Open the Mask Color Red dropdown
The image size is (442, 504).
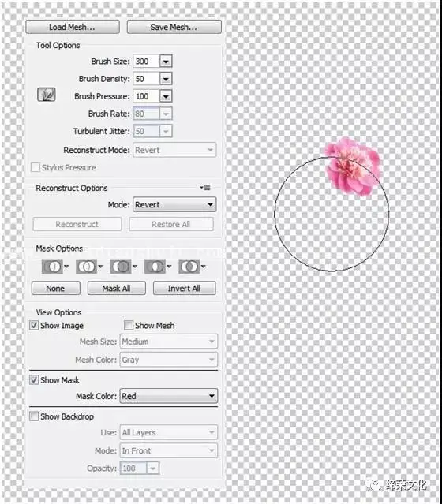[169, 396]
